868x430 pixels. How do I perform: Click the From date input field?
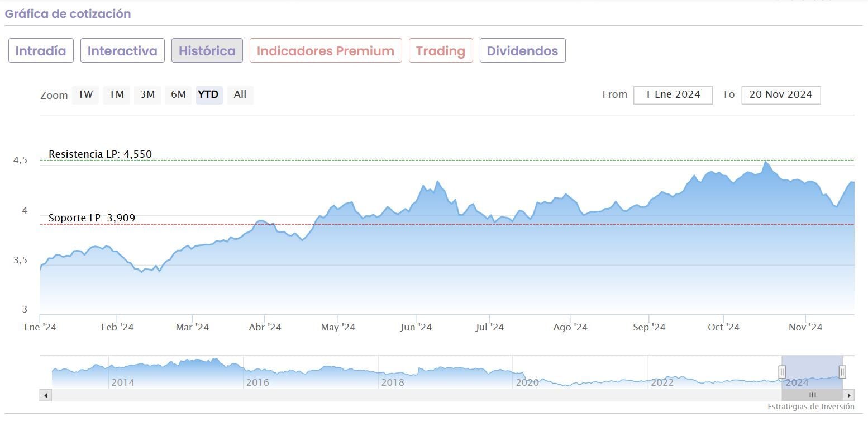673,94
